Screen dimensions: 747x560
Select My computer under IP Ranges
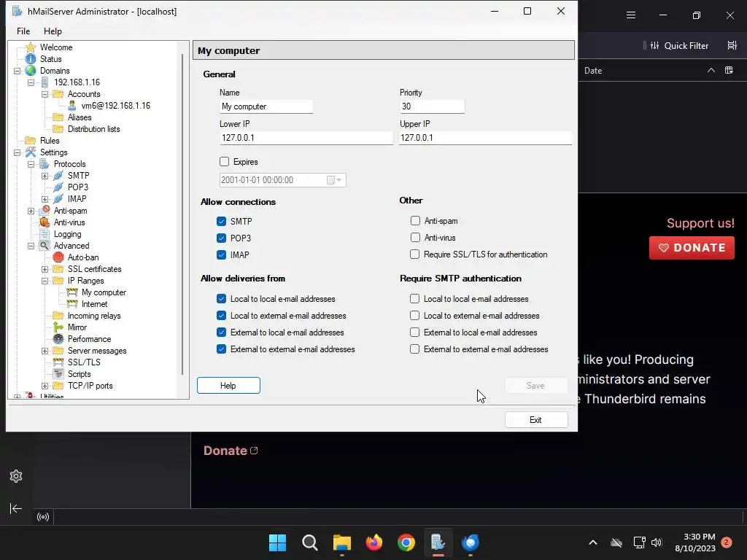pos(104,292)
